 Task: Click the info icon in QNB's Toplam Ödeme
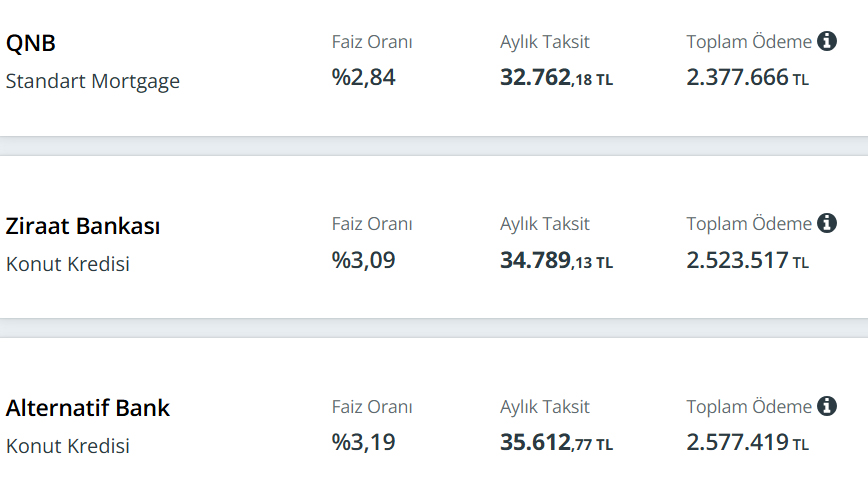point(826,41)
